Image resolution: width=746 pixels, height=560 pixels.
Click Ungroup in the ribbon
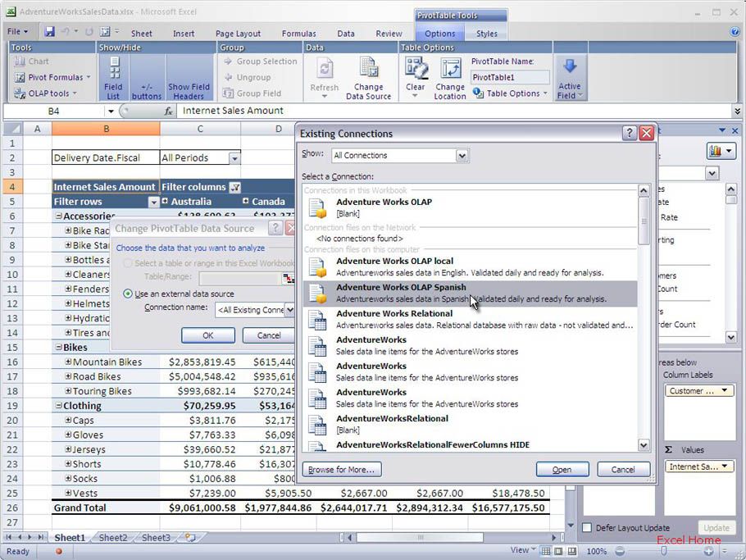(248, 77)
